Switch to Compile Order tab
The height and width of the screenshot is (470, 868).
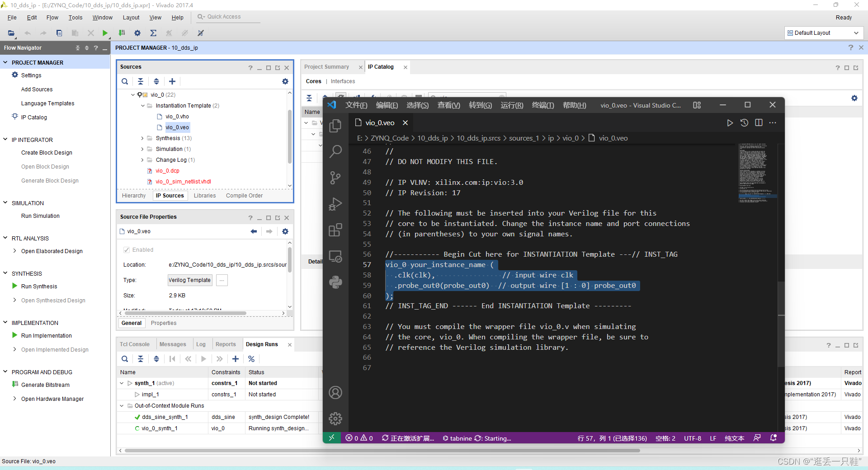[x=244, y=196]
